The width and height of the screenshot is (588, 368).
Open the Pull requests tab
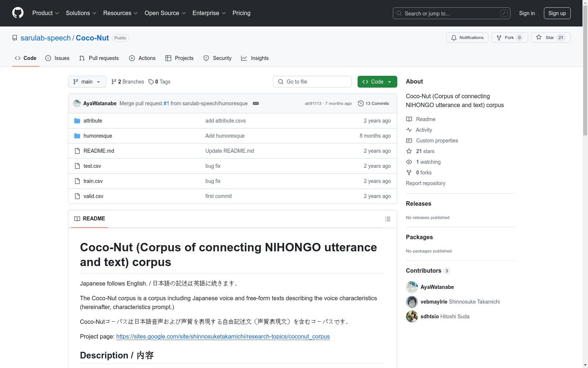[99, 58]
